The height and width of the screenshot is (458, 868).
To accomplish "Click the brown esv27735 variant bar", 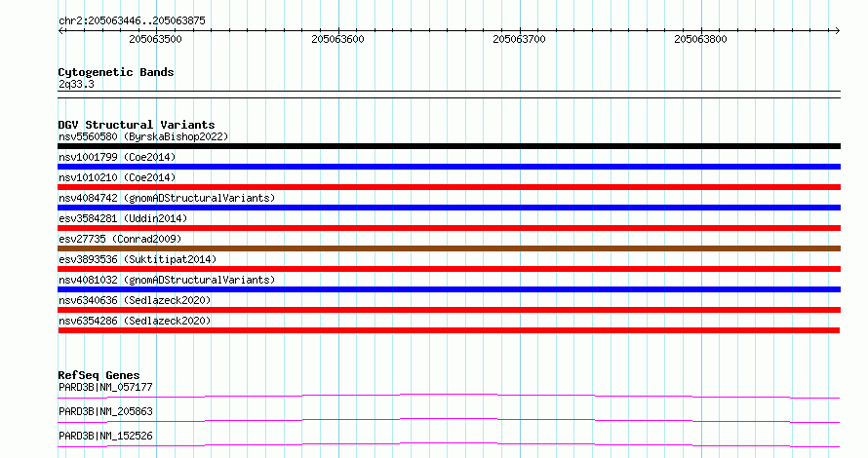I will [x=449, y=248].
